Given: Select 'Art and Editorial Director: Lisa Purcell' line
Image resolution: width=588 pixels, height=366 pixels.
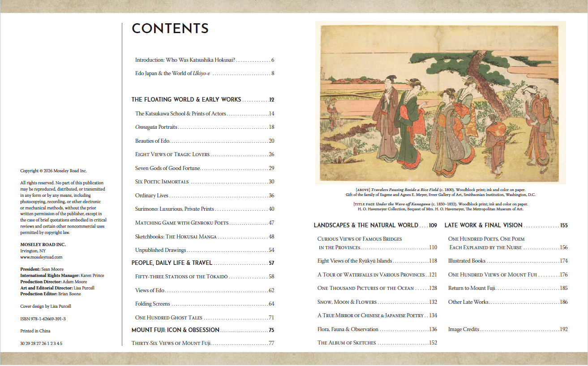Looking at the screenshot, I should pyautogui.click(x=57, y=288).
